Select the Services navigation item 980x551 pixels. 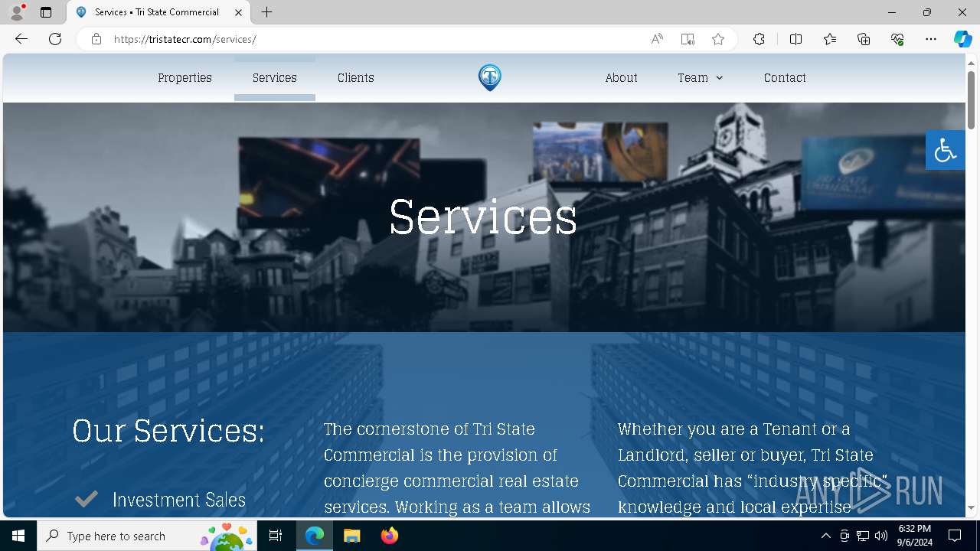pos(275,78)
